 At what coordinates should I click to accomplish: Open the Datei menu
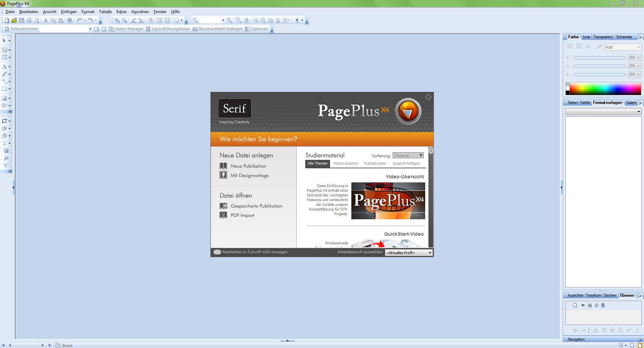[x=10, y=12]
